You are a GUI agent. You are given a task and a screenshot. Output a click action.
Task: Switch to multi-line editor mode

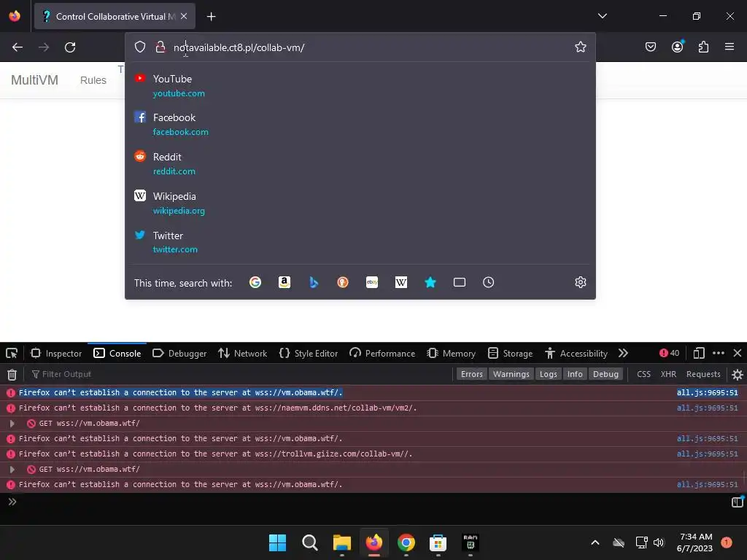737,502
